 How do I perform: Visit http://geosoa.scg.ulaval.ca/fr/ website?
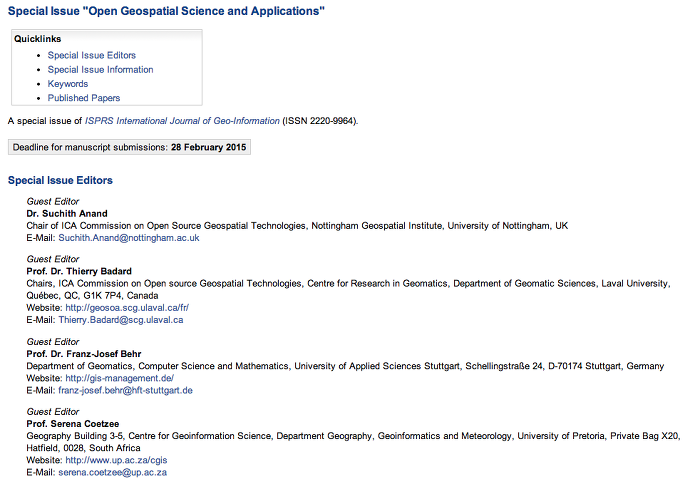(x=127, y=308)
